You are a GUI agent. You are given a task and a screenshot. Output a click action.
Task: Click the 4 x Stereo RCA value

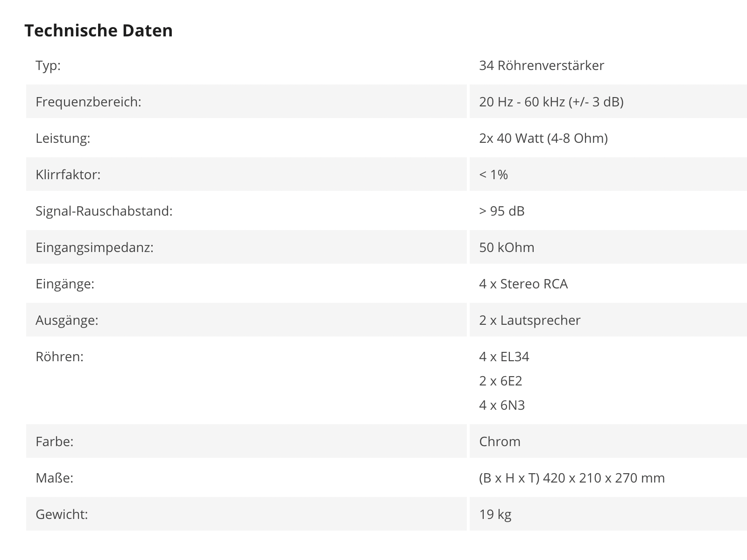[x=523, y=284]
